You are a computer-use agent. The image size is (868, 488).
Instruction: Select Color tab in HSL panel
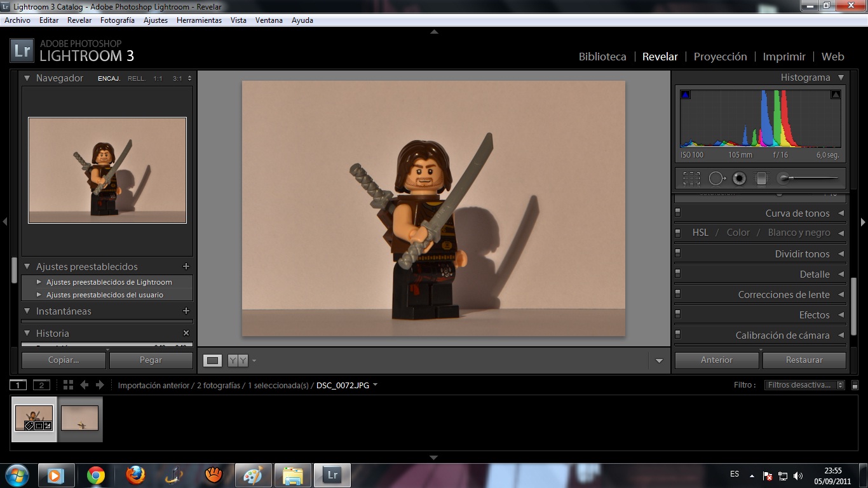point(738,233)
